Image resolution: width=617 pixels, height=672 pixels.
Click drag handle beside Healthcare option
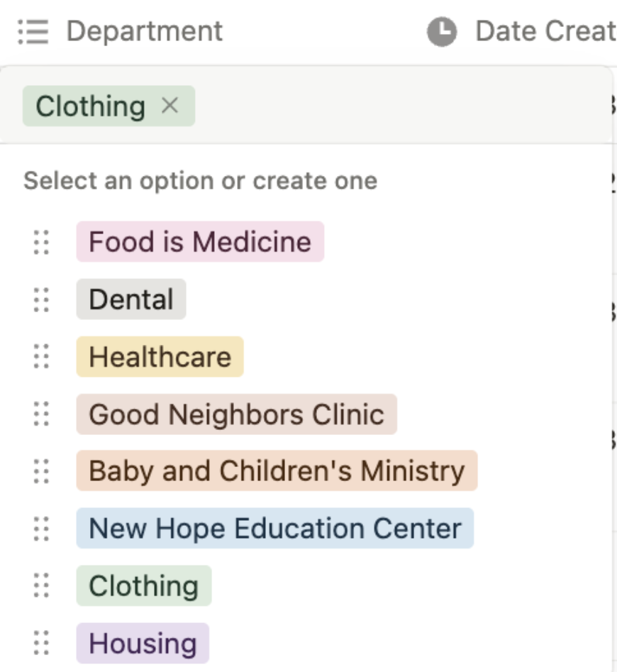pos(42,357)
